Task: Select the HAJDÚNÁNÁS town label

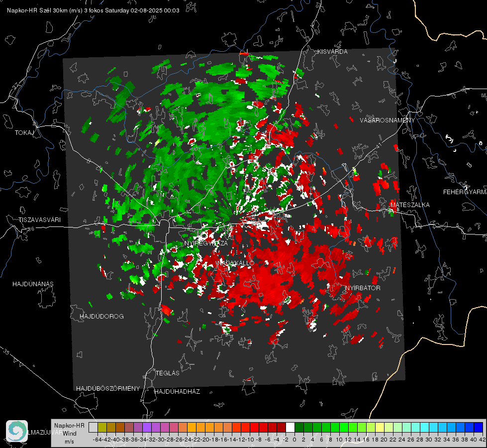Action: (33, 284)
